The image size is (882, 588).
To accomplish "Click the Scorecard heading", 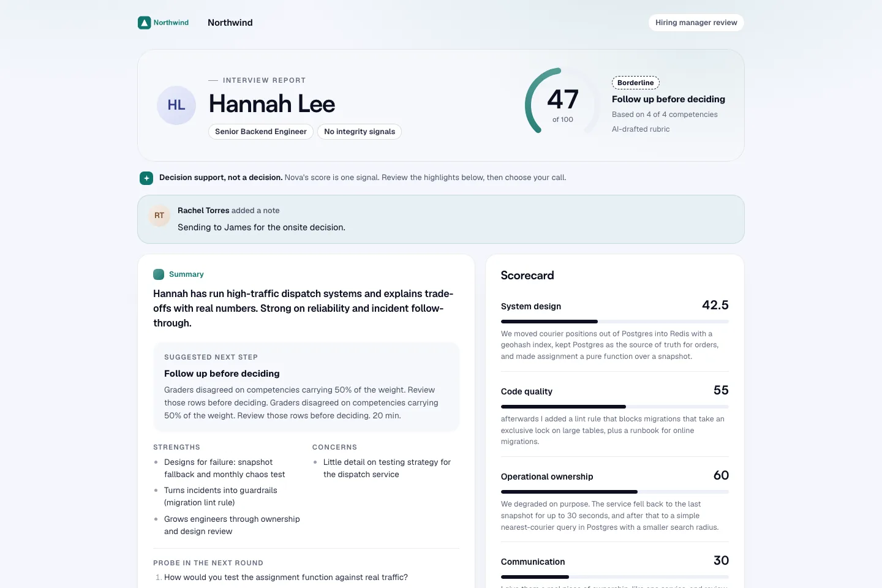I will coord(527,276).
